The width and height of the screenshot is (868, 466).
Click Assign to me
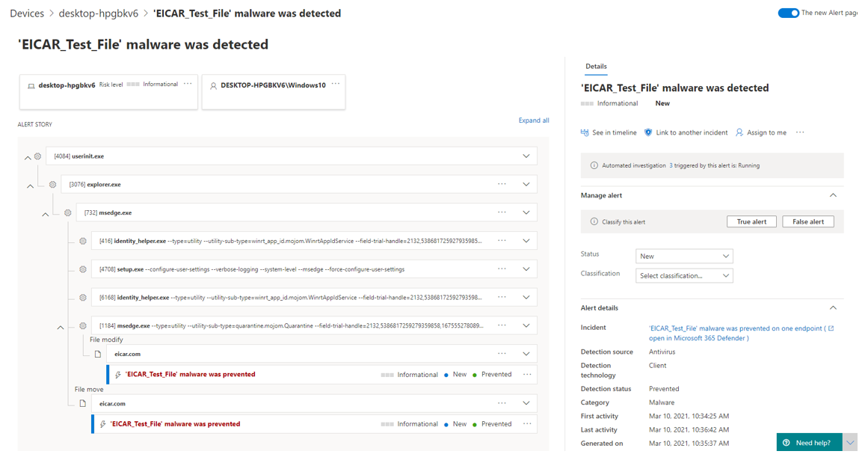click(761, 132)
